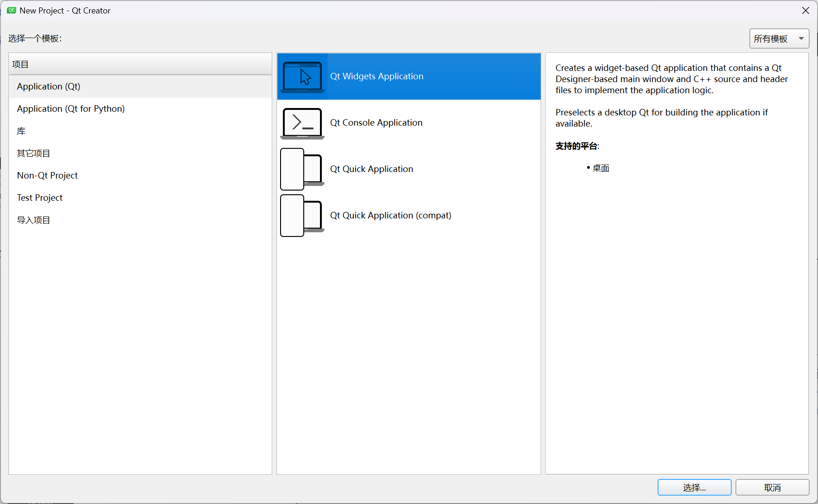Screen dimensions: 818x504
Task: Click the Qt Creator logo in title bar
Action: click(12, 10)
